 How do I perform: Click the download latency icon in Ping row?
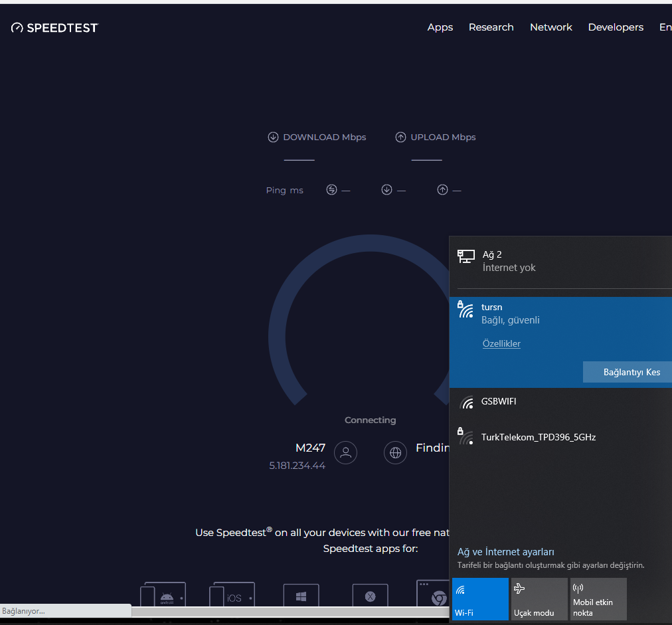pyautogui.click(x=386, y=189)
